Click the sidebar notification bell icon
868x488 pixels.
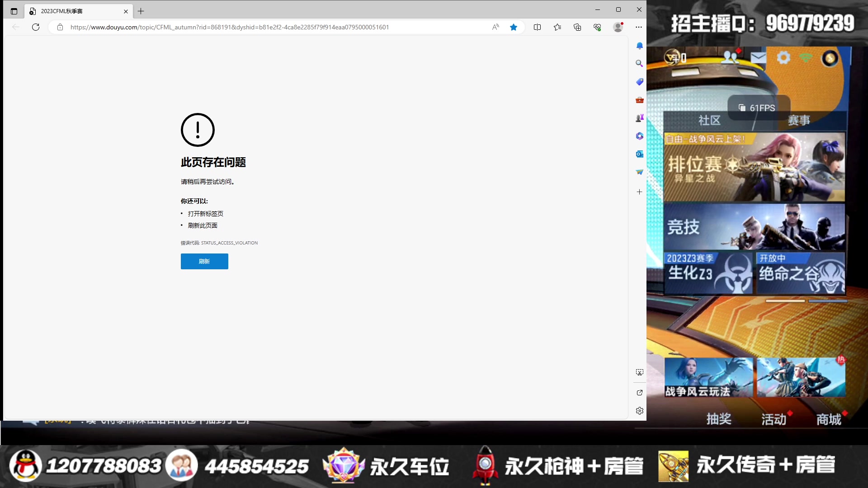[639, 46]
